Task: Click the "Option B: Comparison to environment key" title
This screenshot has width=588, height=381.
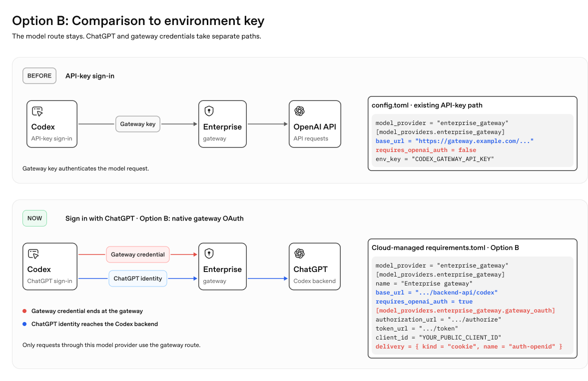Action: coord(138,20)
